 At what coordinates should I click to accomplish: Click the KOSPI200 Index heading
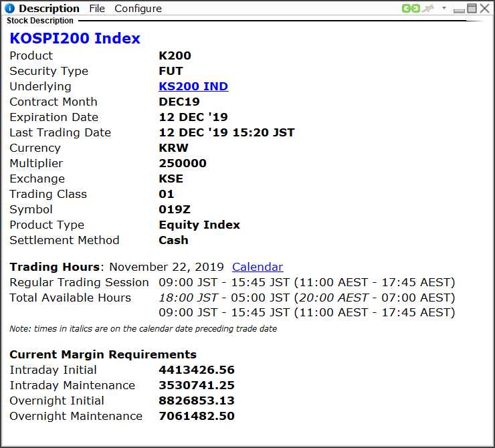pos(75,38)
